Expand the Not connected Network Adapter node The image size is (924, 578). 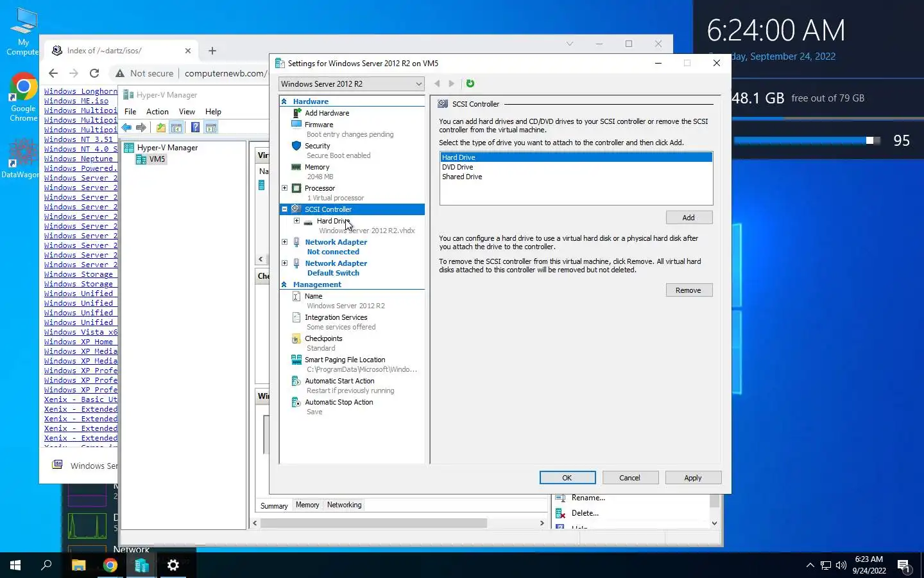pos(284,242)
